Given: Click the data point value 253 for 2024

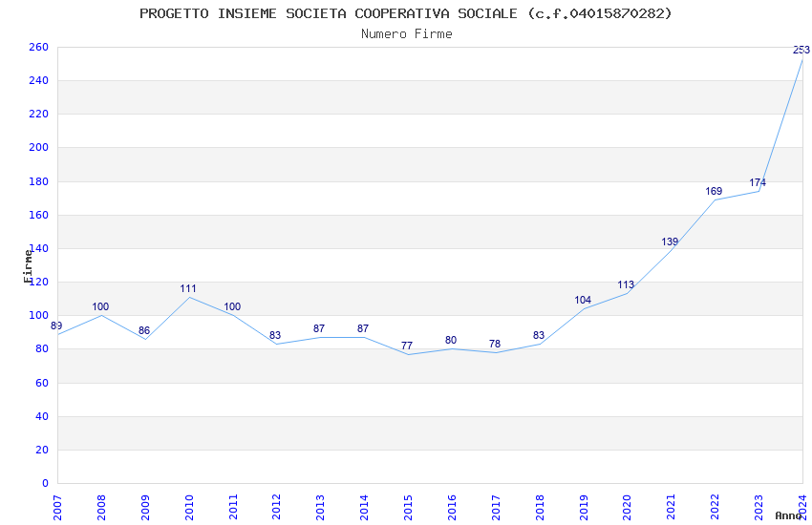Looking at the screenshot, I should tap(801, 50).
